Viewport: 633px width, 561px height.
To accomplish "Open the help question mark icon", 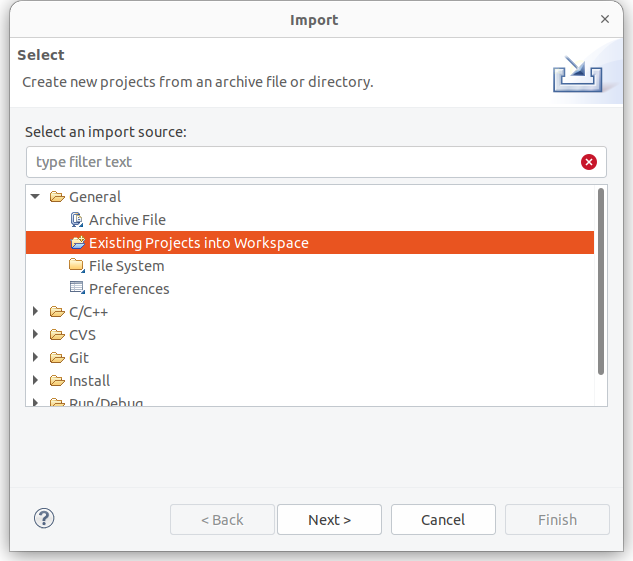I will [x=44, y=518].
